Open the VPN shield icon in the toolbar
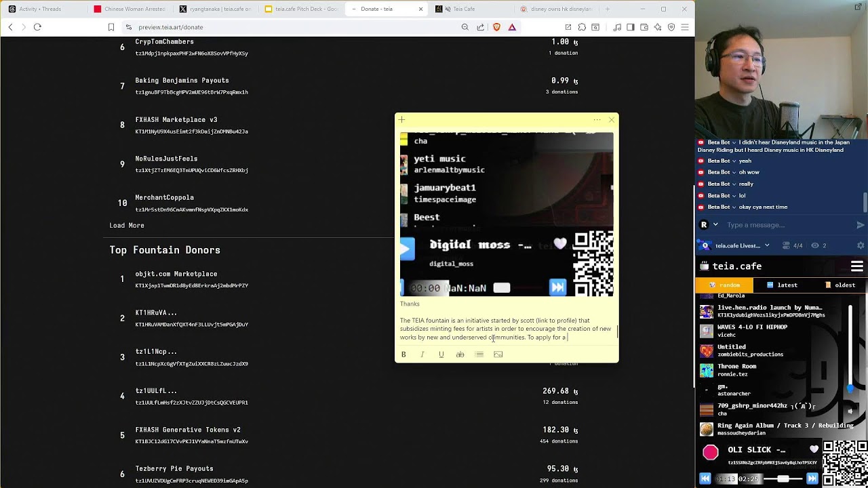The width and height of the screenshot is (868, 488). [x=671, y=27]
